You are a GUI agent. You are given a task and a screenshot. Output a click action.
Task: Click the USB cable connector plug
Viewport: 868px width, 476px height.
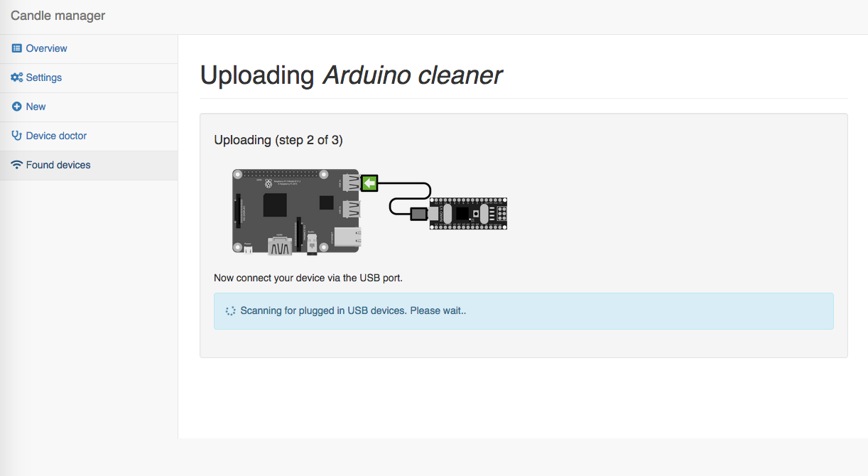418,212
